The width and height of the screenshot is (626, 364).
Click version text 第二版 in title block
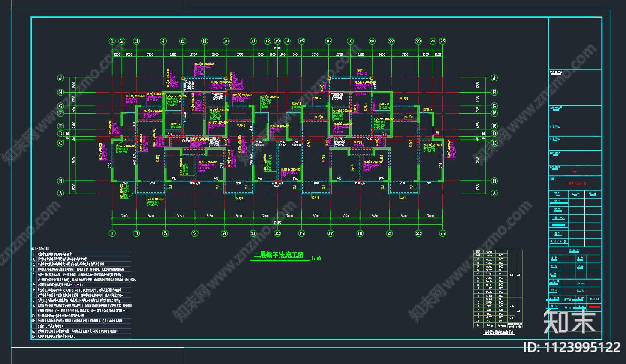580,291
